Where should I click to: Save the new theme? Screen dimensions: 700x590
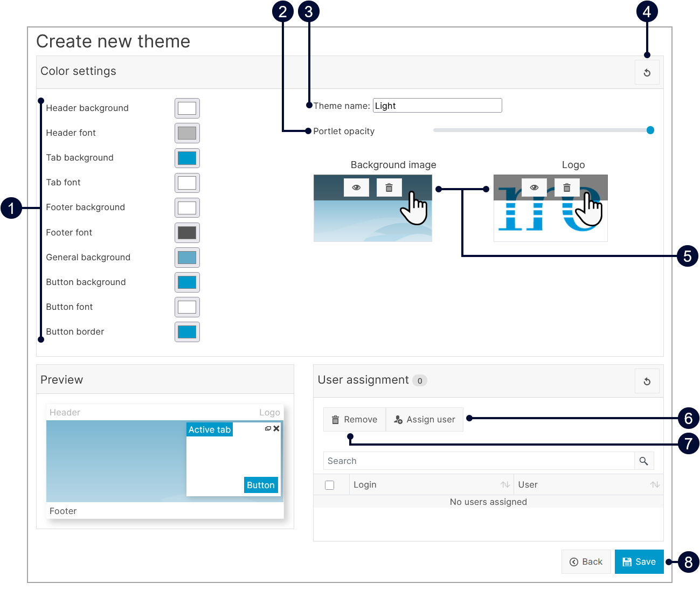(x=639, y=562)
